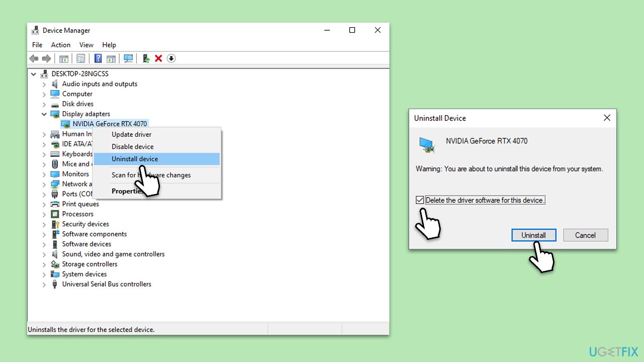Expand the Audio inputs and outputs node
Viewport: 644px width, 362px height.
coord(44,84)
